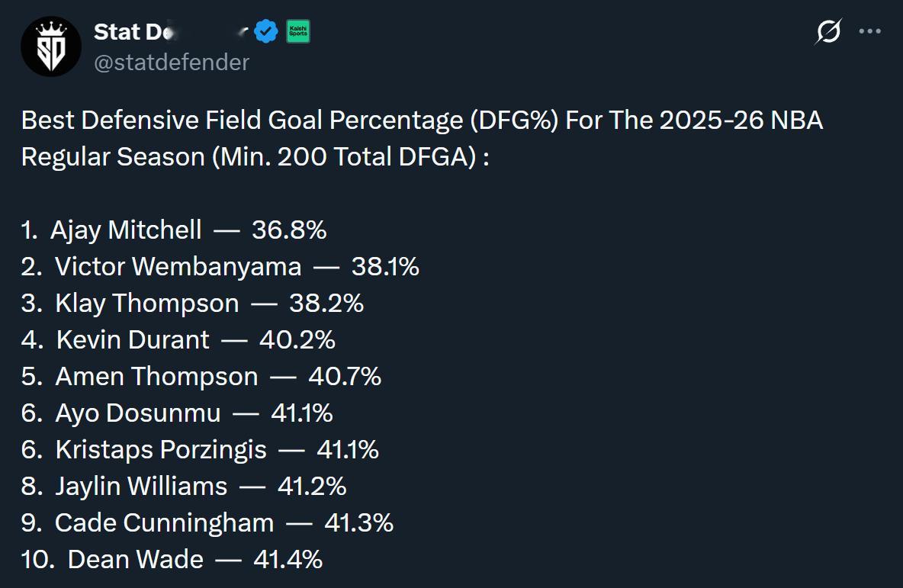Select the Ayo Dosunmu 41.1% entry

click(x=177, y=413)
